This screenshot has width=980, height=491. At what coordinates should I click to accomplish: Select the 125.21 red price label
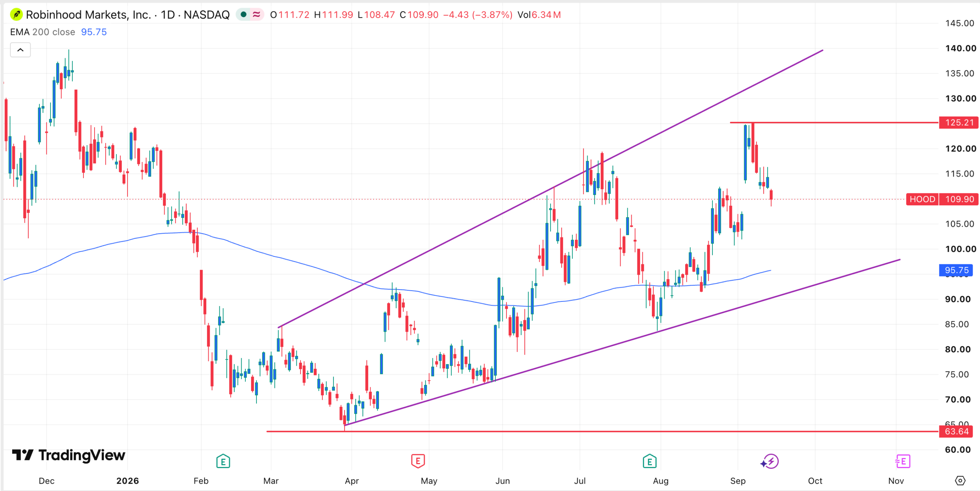[x=959, y=123]
